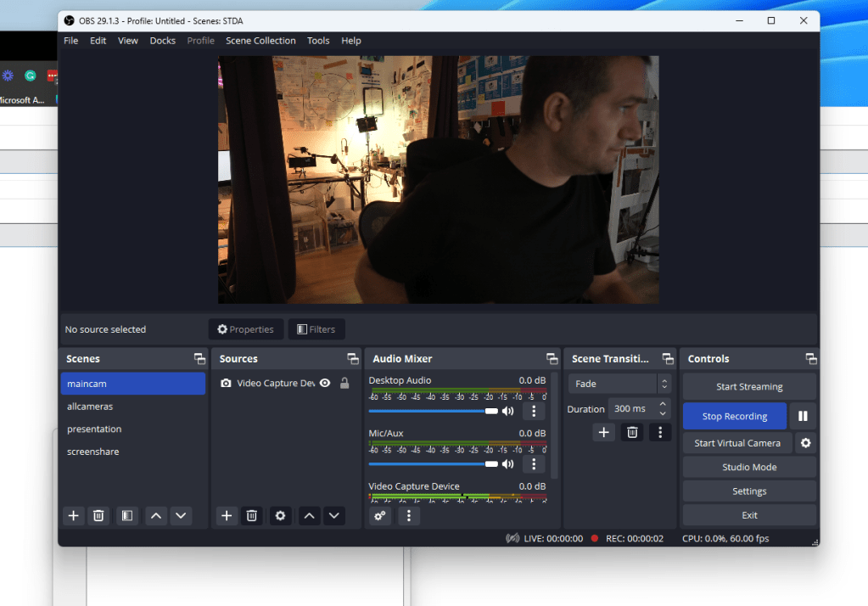Open the Docks menu
Image resolution: width=868 pixels, height=606 pixels.
coord(163,41)
